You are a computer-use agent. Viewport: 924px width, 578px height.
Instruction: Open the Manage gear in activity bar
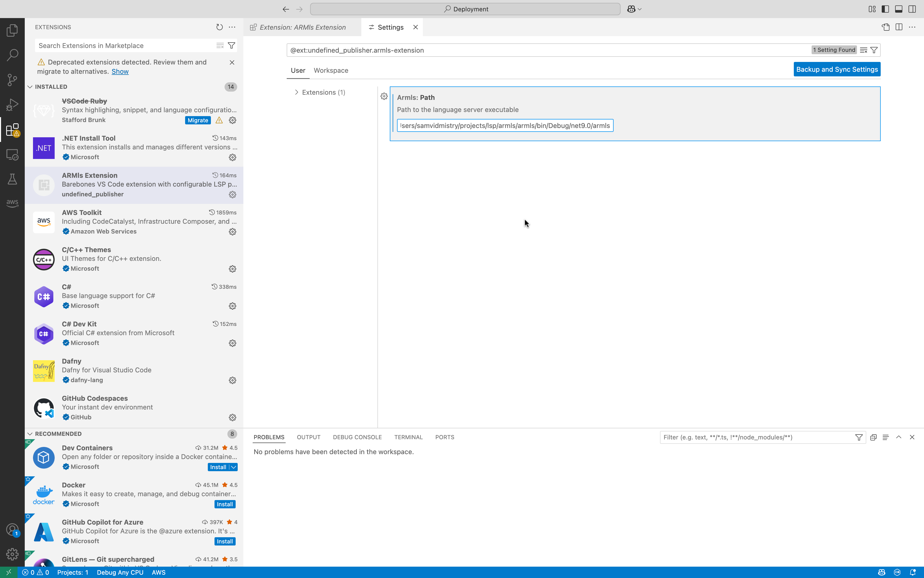[12, 554]
